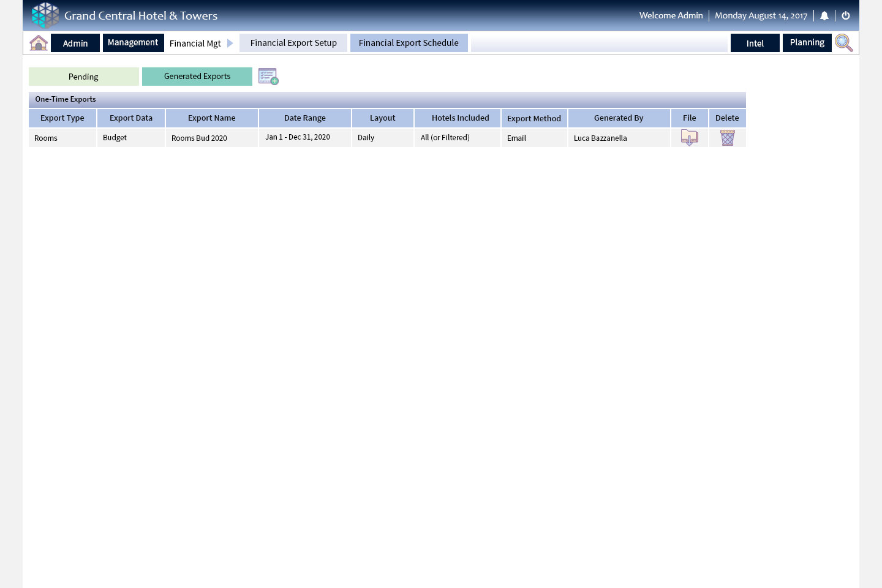Screen dimensions: 882x588
Task: Click the power logout icon
Action: tap(846, 16)
